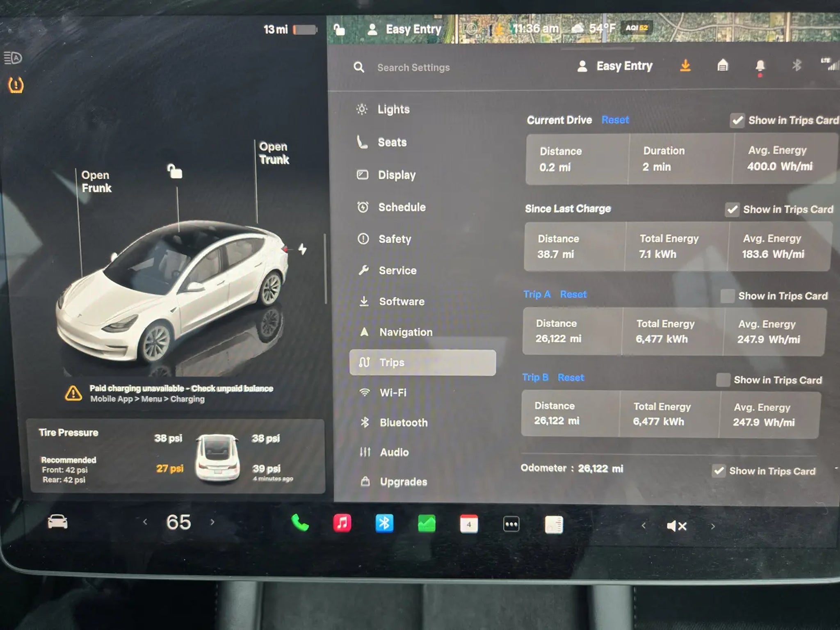Open the Phone app icon

pyautogui.click(x=300, y=523)
